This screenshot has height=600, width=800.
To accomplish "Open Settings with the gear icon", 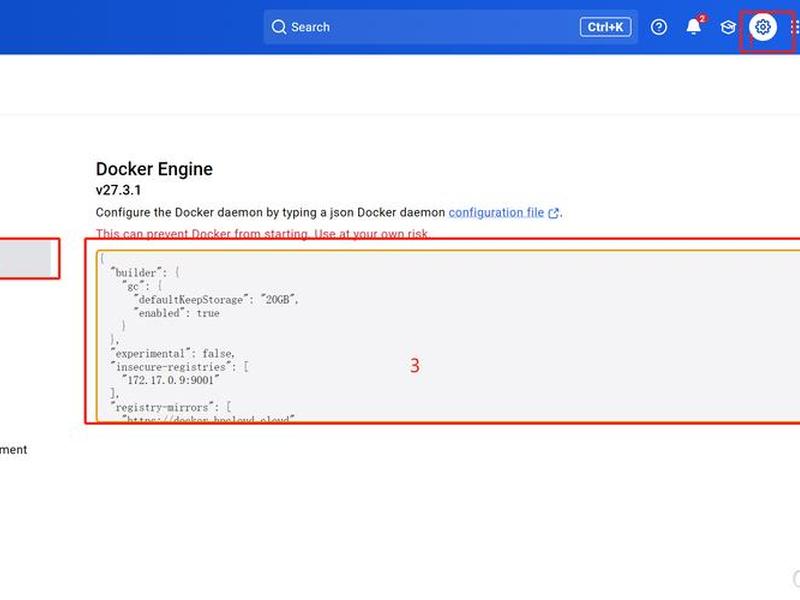I will pos(763,27).
